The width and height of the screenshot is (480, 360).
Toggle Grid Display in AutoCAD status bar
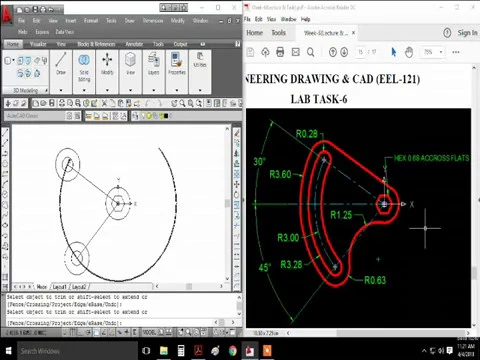73,332
